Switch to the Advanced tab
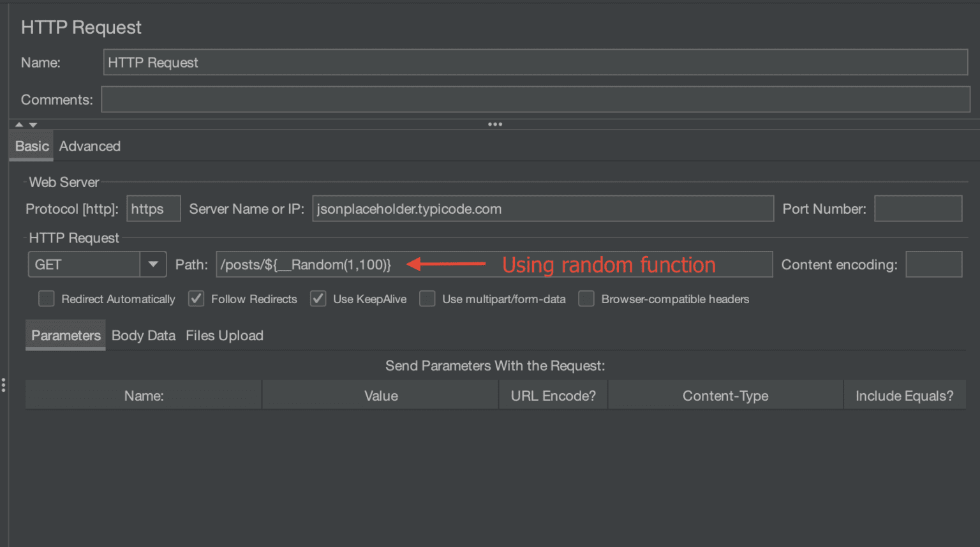The width and height of the screenshot is (980, 547). click(89, 146)
